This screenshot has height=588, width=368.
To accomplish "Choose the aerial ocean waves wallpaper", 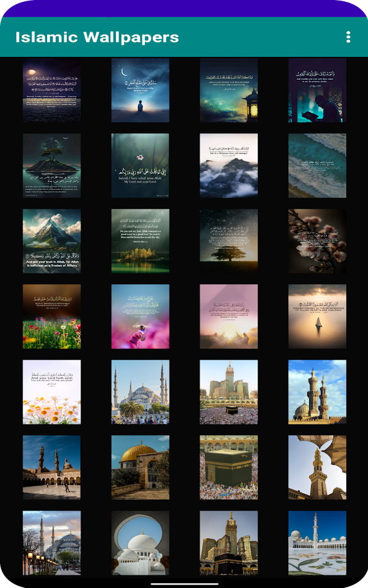I will [317, 166].
